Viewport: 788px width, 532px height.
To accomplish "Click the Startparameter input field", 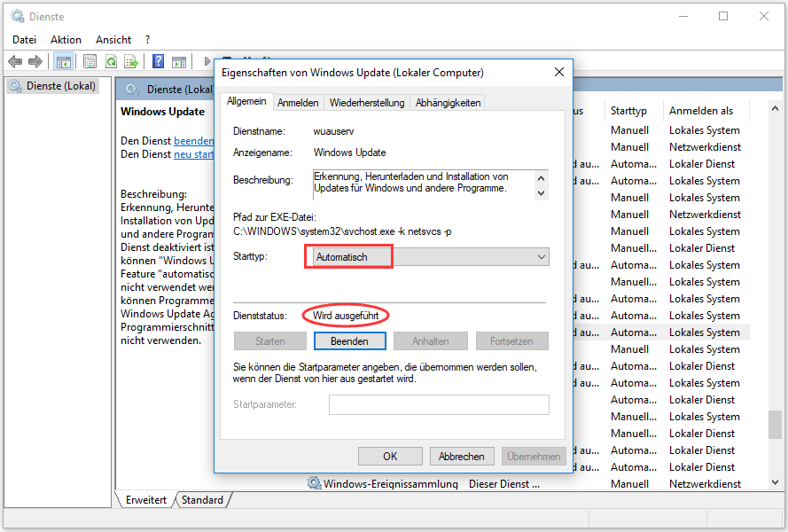I will 439,404.
